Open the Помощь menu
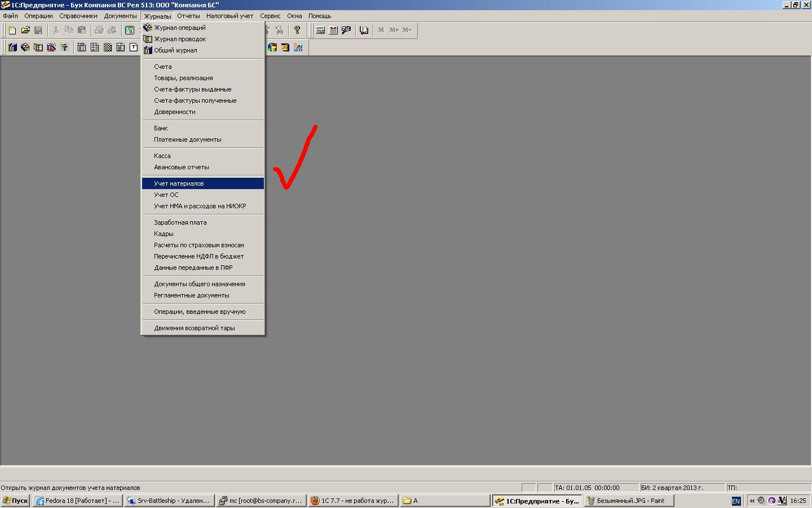 coord(320,16)
